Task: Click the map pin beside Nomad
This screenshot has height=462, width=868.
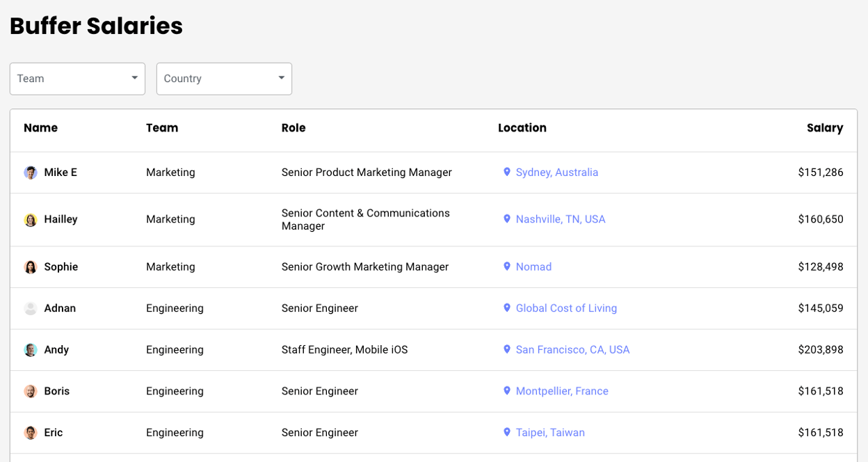Action: click(507, 266)
